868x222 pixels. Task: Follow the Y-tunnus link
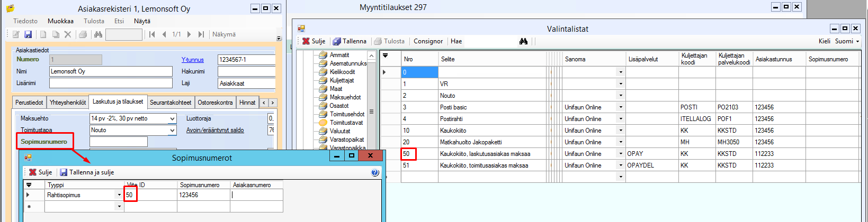click(192, 60)
